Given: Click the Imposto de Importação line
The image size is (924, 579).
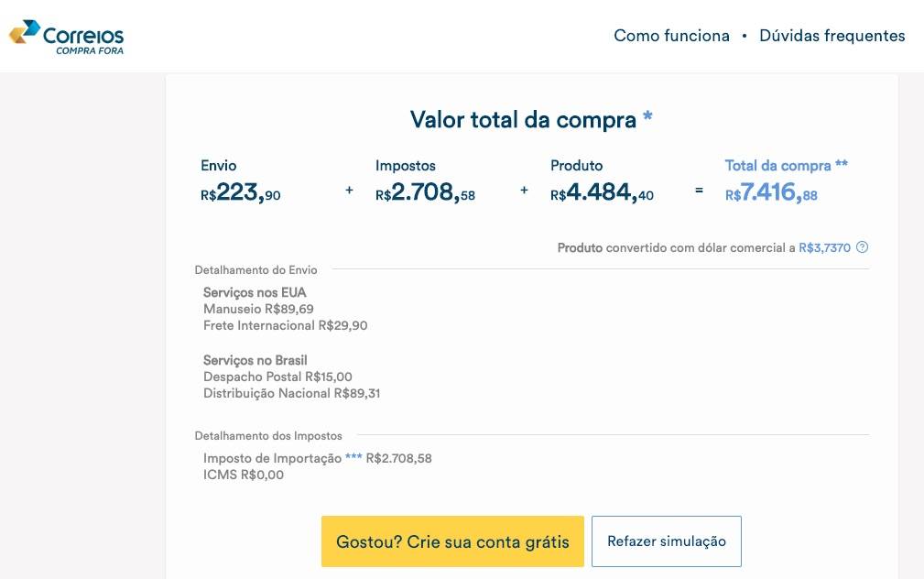Looking at the screenshot, I should tap(317, 458).
